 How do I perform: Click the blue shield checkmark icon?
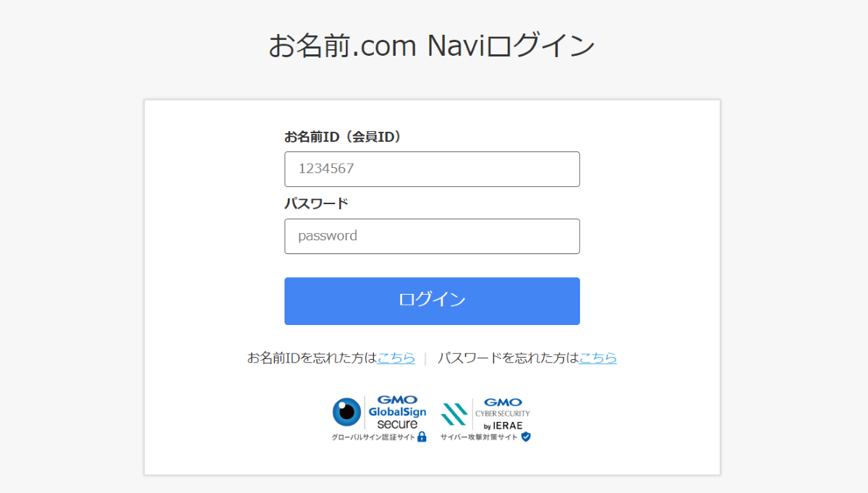tap(526, 437)
